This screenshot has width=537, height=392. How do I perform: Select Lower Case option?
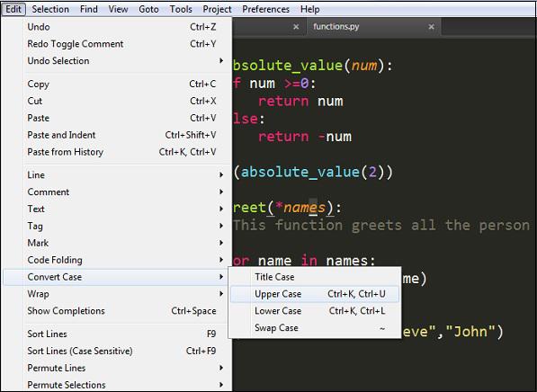(x=315, y=311)
